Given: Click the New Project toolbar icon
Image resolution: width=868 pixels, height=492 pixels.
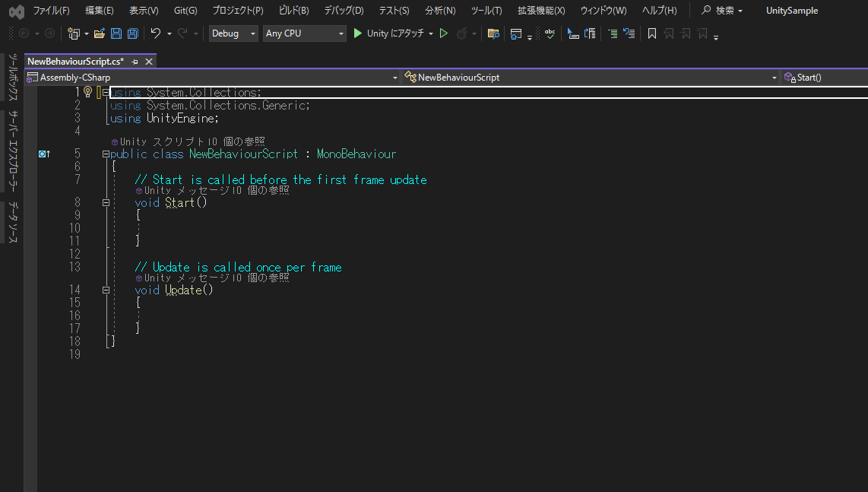Looking at the screenshot, I should [73, 33].
